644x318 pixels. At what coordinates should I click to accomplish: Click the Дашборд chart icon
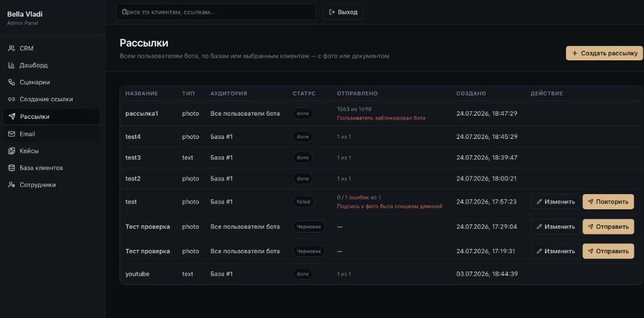(12, 65)
